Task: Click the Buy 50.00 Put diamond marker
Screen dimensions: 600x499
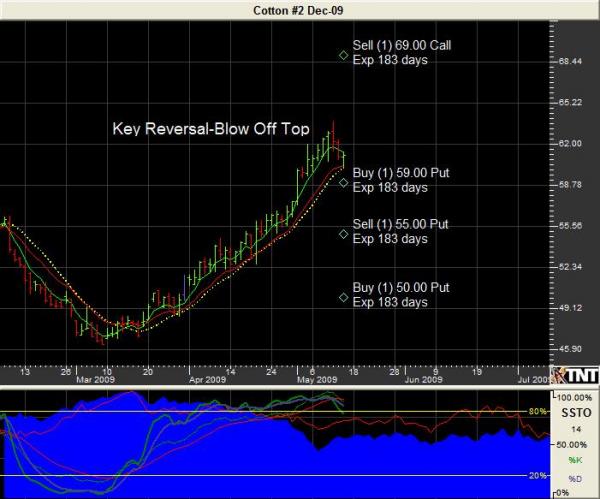Action: tap(343, 297)
